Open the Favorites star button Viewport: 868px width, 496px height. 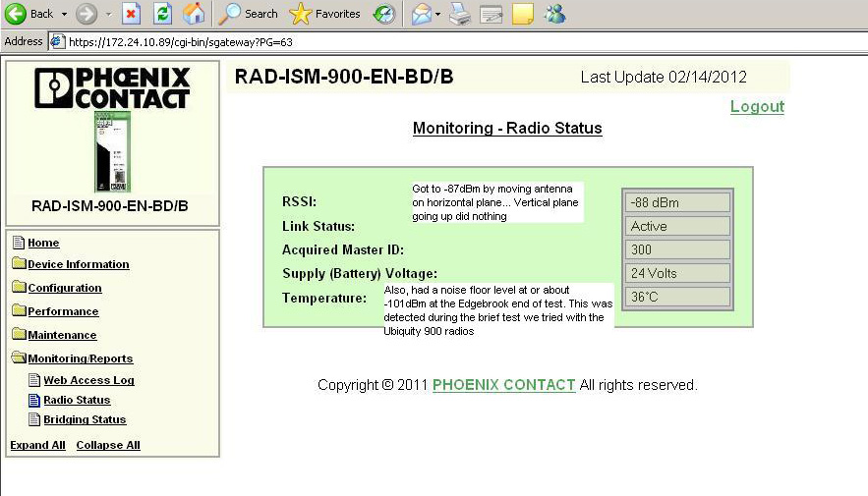point(325,14)
